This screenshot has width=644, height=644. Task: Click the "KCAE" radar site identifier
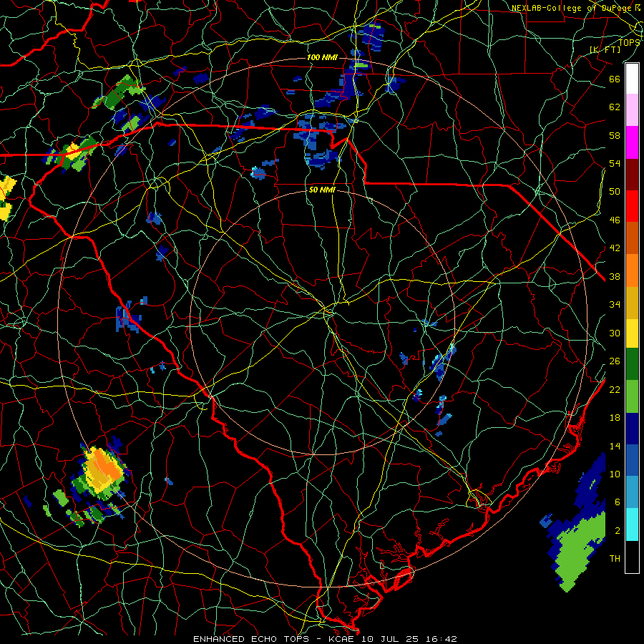pos(343,639)
